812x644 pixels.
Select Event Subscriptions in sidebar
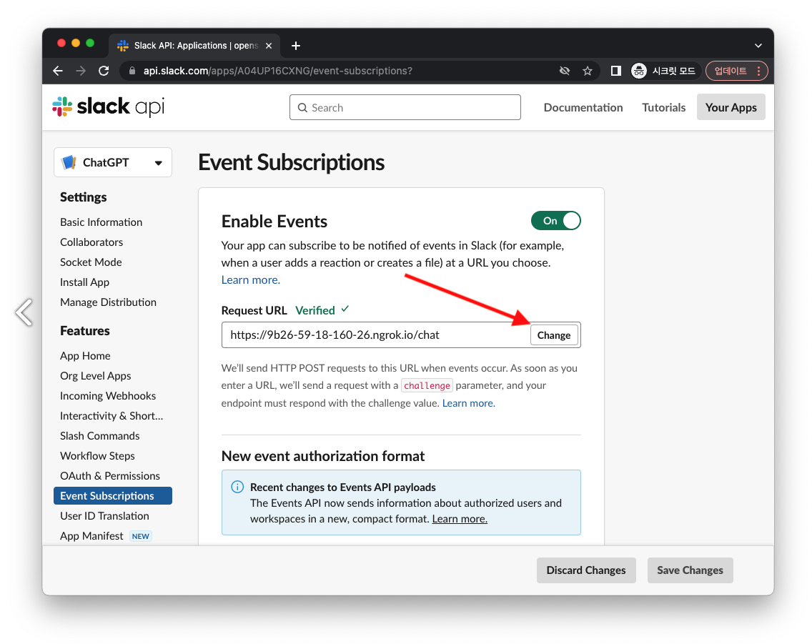tap(113, 495)
